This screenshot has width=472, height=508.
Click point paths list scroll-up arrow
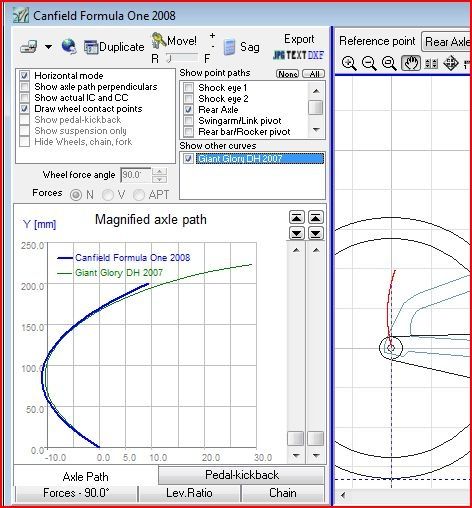pyautogui.click(x=316, y=91)
